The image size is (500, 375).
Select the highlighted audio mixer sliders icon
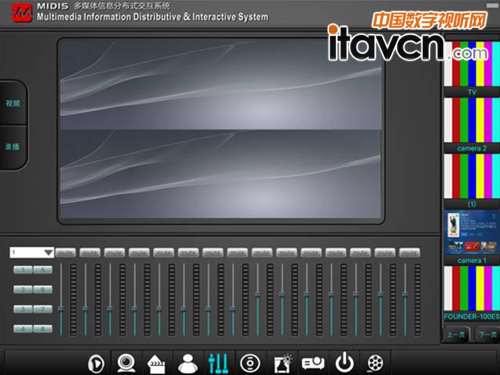[x=218, y=363]
